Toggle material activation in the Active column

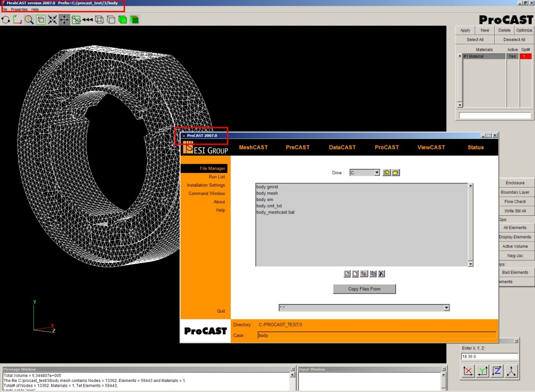point(512,56)
